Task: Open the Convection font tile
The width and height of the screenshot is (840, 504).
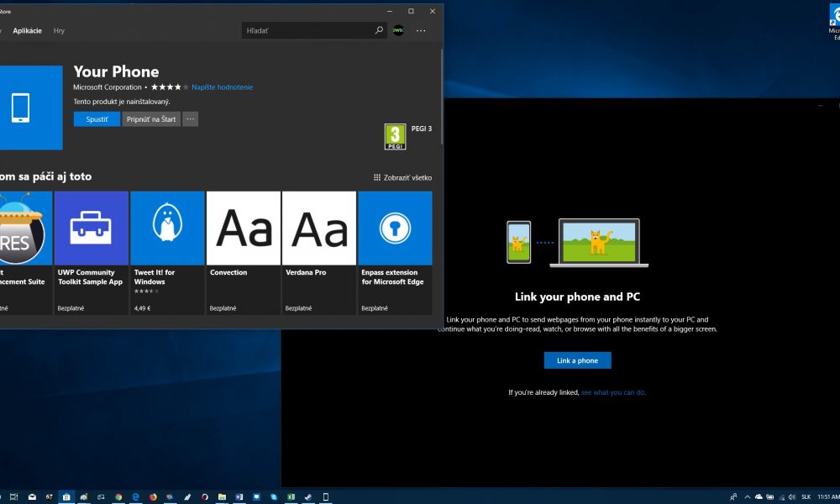Action: (244, 253)
